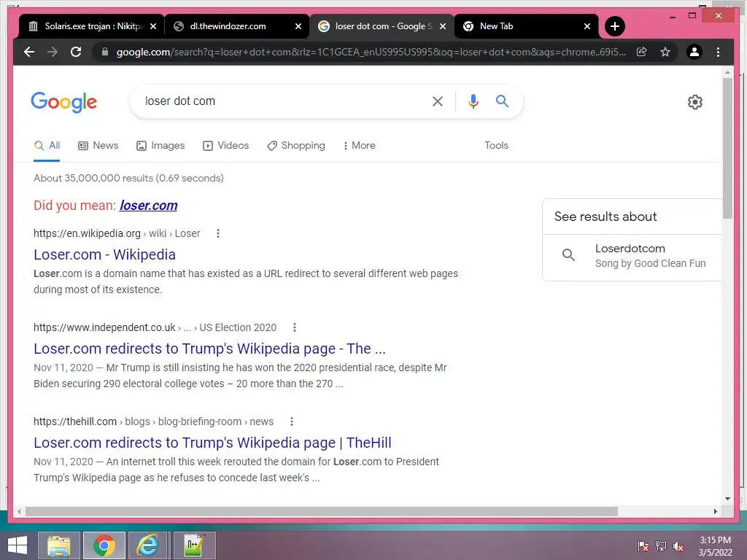Click the browser forward arrow
The height and width of the screenshot is (560, 747).
[53, 52]
